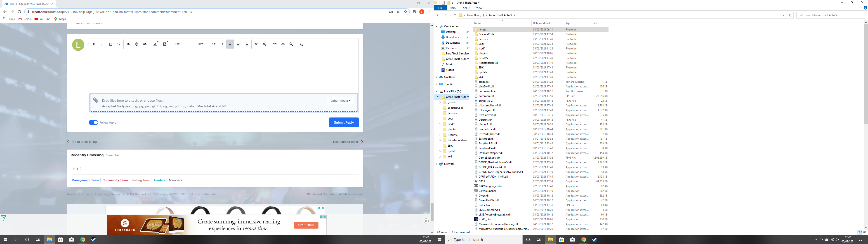Center align the reply text

pos(238,44)
